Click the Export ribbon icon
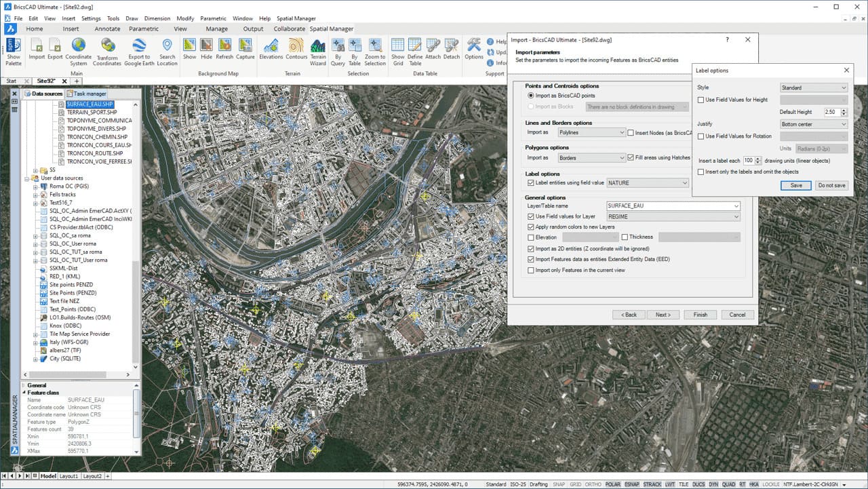 [55, 49]
